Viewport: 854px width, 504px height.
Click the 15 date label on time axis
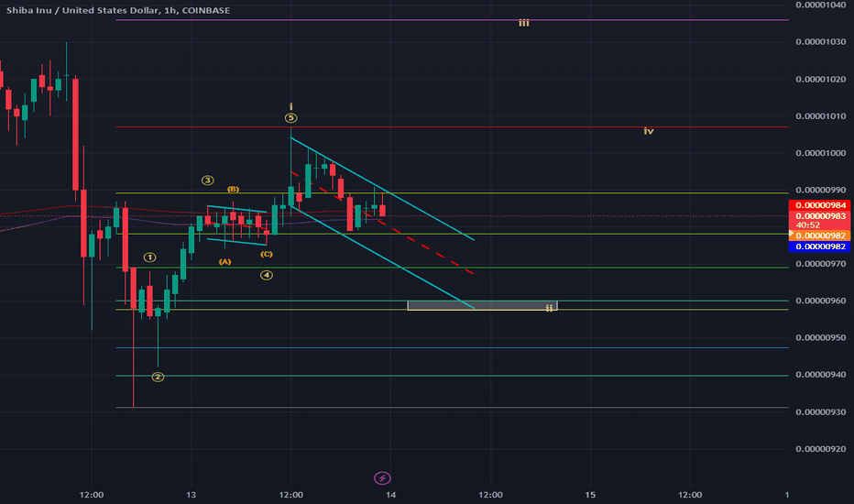pyautogui.click(x=590, y=495)
